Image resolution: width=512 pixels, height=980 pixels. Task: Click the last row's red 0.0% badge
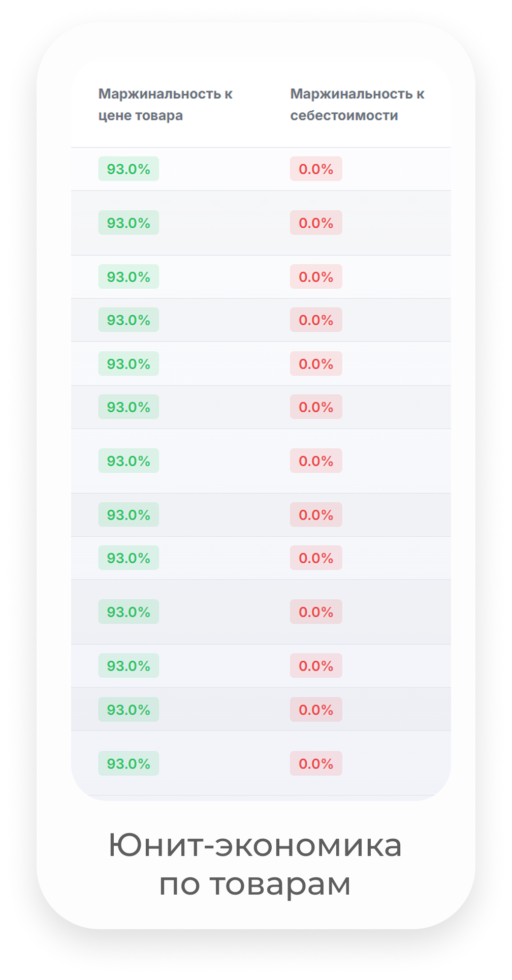tap(316, 763)
